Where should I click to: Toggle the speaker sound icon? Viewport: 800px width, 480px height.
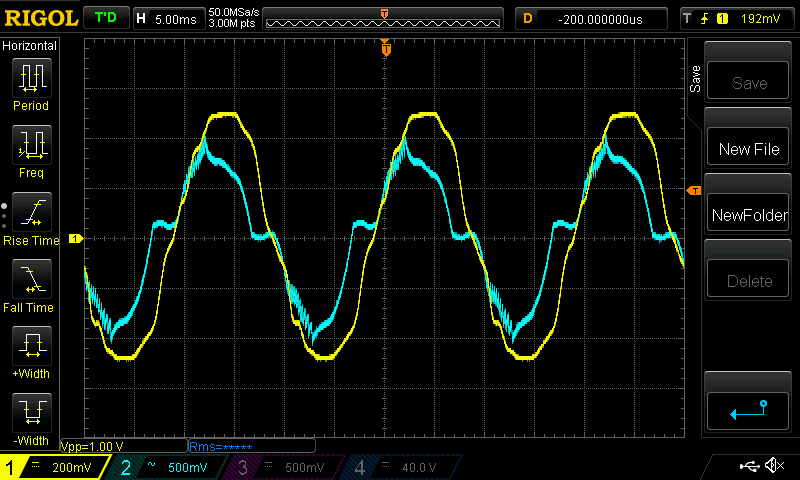773,466
